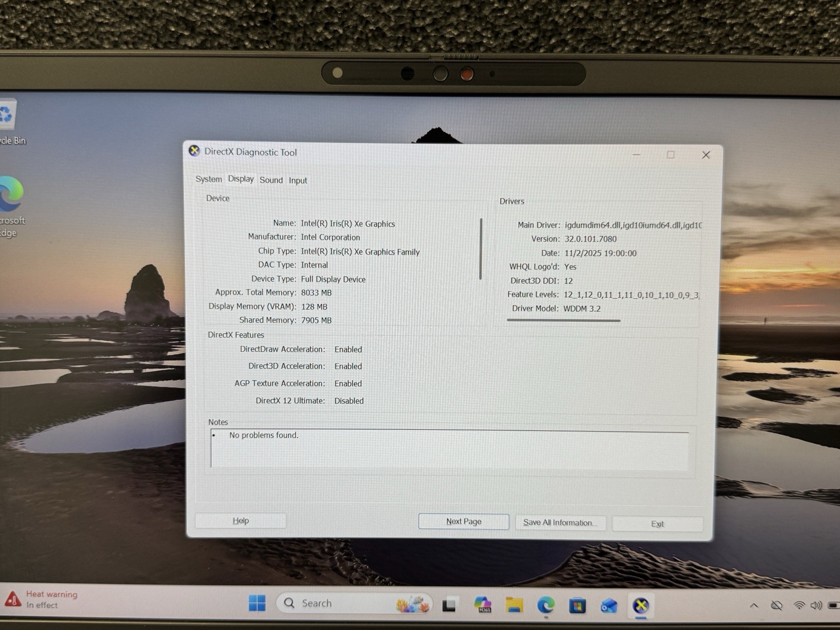Switch to the Display tab
Image resolution: width=840 pixels, height=630 pixels.
pos(241,179)
